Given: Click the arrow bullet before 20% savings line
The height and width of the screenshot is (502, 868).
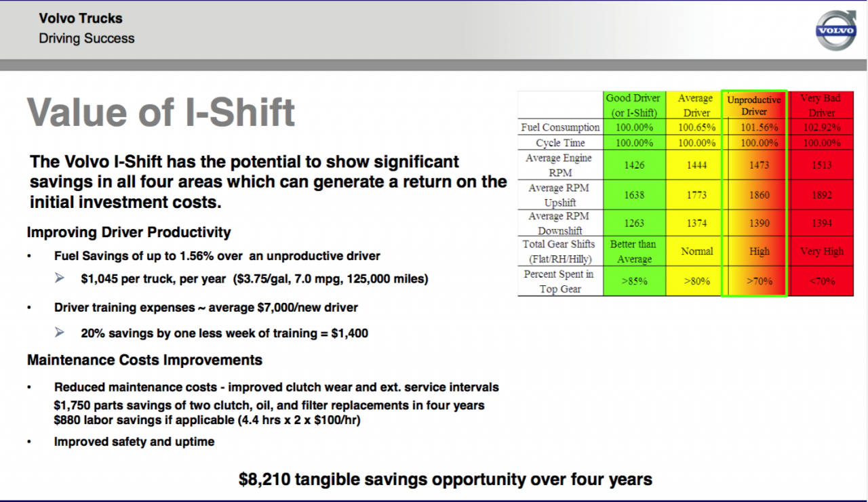Looking at the screenshot, I should [60, 333].
